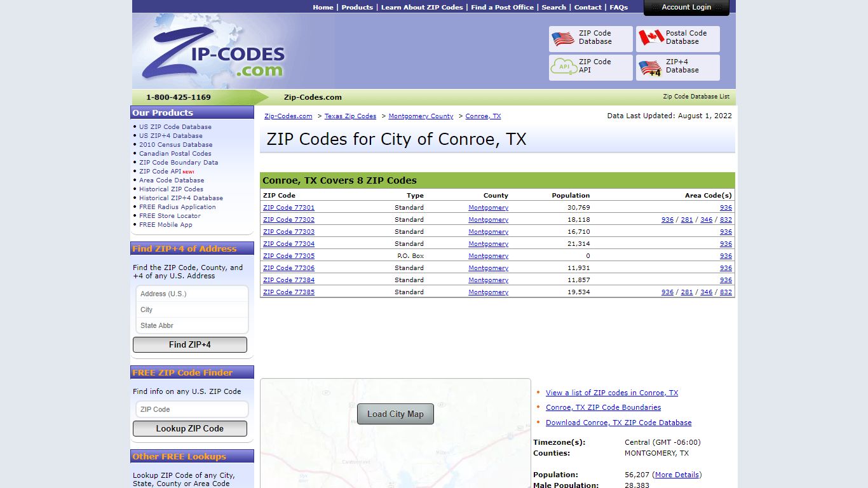Click the ZIP Code API cloud icon
Screen dimensions: 868x488
coord(563,66)
